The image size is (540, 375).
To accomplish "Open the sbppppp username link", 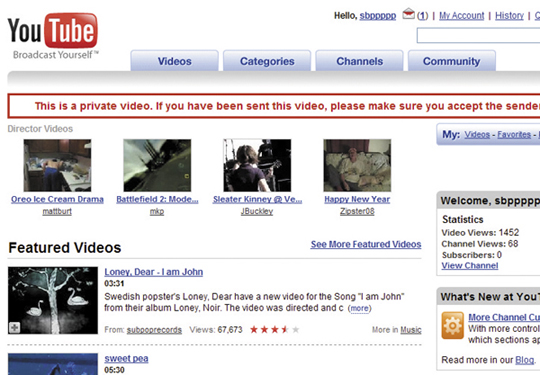I will point(378,16).
